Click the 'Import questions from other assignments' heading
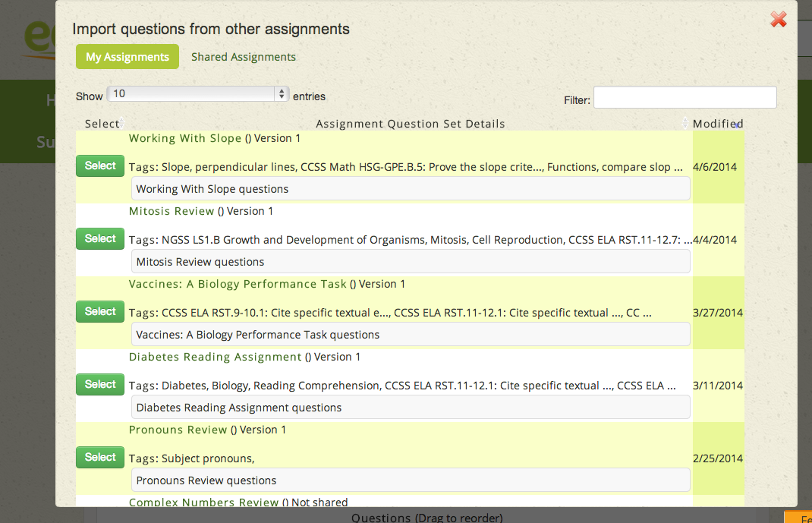The width and height of the screenshot is (812, 523). coord(211,29)
